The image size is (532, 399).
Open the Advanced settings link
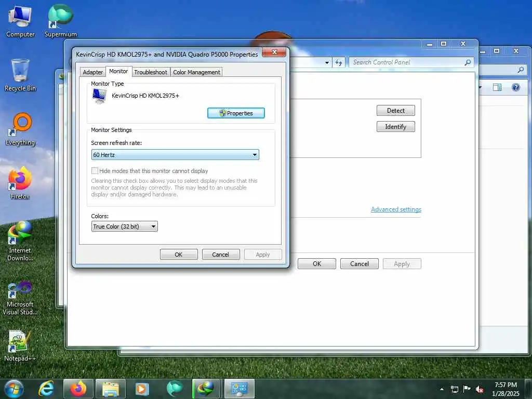coord(396,209)
